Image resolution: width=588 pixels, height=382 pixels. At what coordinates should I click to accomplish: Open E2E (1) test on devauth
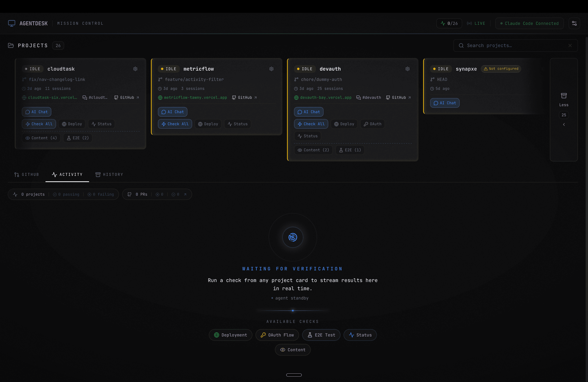350,150
